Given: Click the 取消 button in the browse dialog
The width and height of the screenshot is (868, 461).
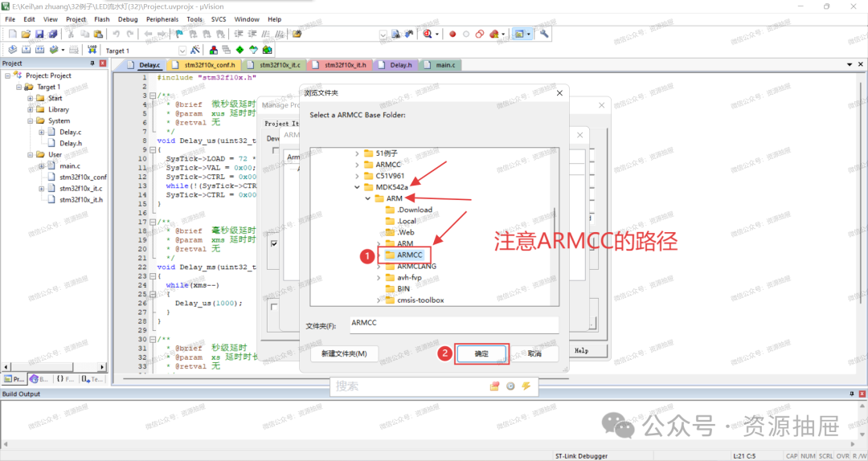Looking at the screenshot, I should tap(534, 353).
